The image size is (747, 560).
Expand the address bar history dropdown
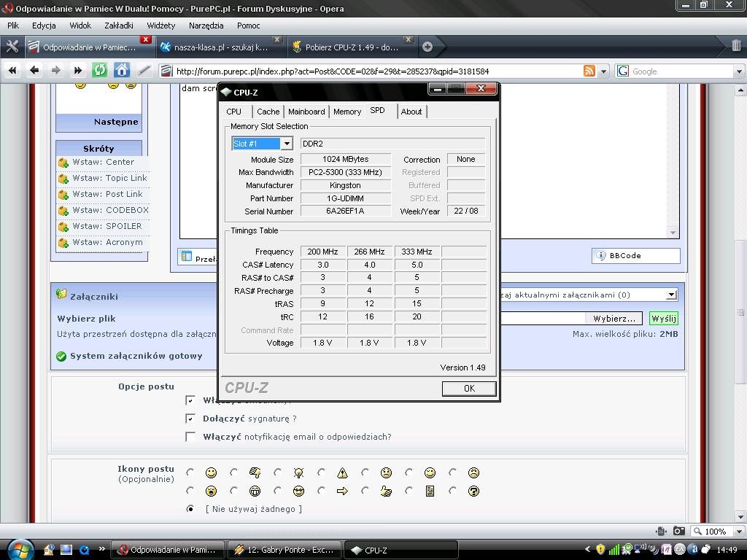[603, 71]
